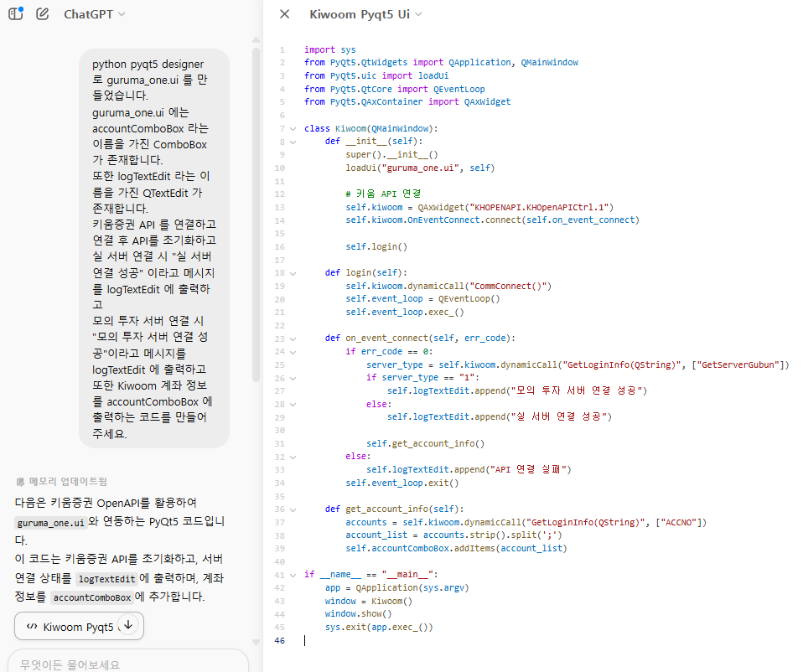Click the accountComboBox.addItems line 39
The width and height of the screenshot is (803, 672).
pyautogui.click(x=456, y=549)
